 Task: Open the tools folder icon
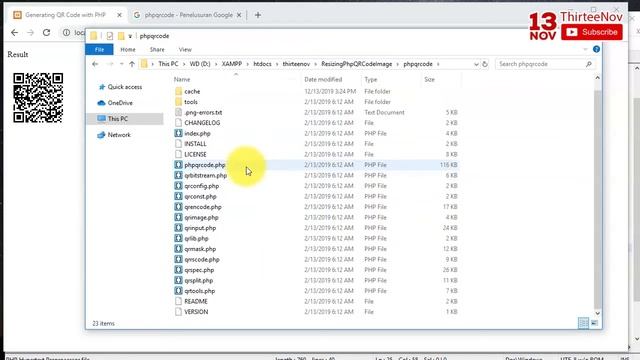pyautogui.click(x=178, y=102)
